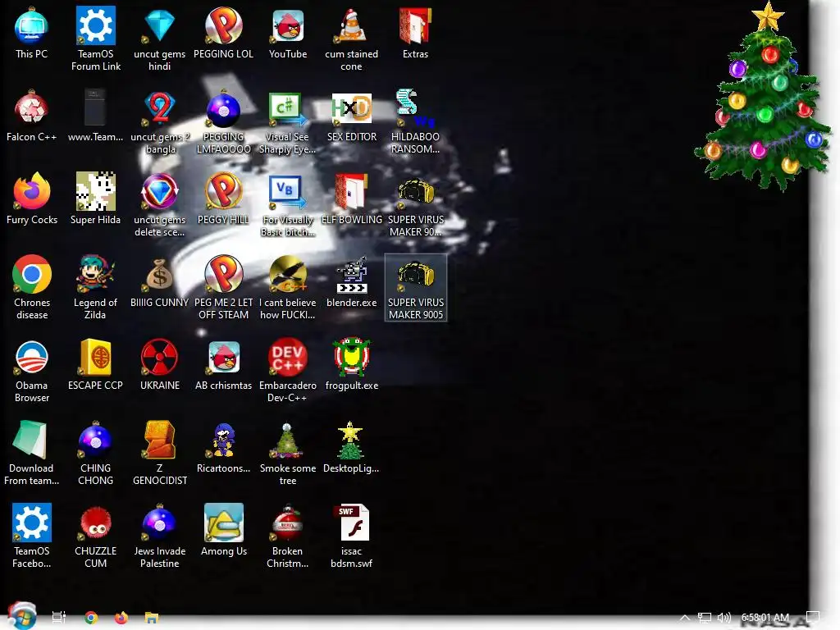Open the Embarcadero Dev-C++ shortcut

pos(288,371)
